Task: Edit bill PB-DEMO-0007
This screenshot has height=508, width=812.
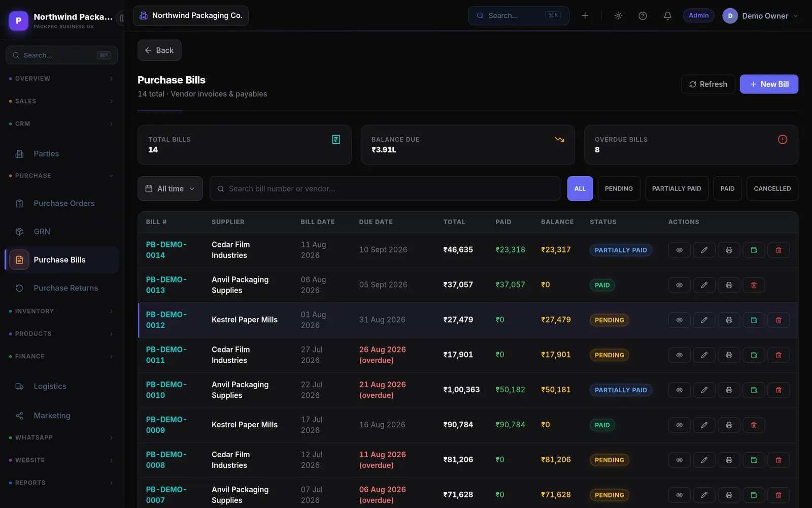Action: [x=704, y=495]
